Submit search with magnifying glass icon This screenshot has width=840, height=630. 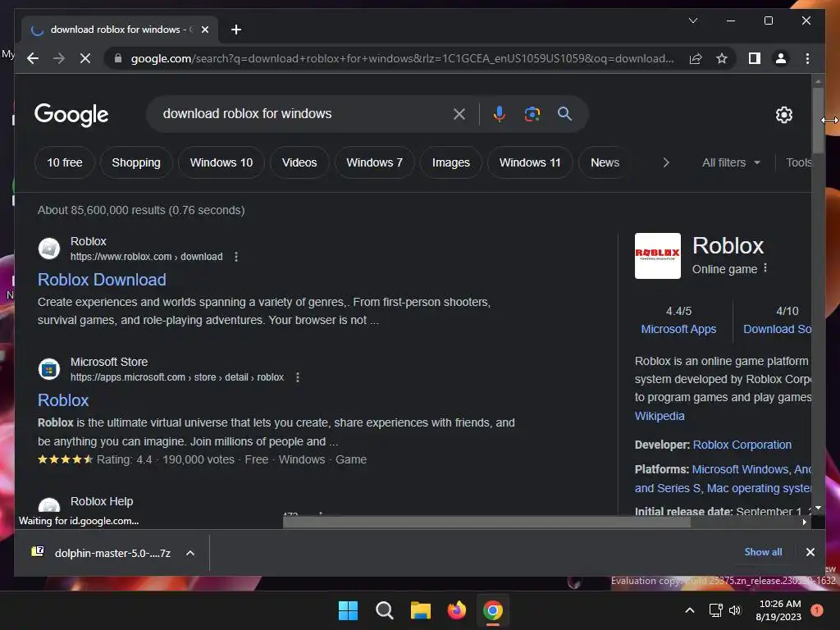(564, 113)
